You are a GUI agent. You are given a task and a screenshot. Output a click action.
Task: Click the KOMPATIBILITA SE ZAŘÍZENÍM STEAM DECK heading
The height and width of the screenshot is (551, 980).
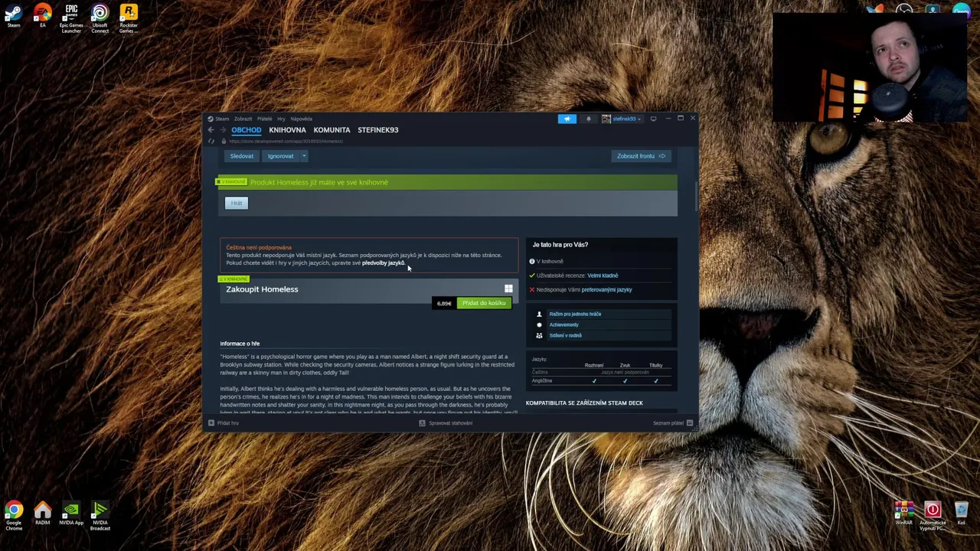coord(584,403)
